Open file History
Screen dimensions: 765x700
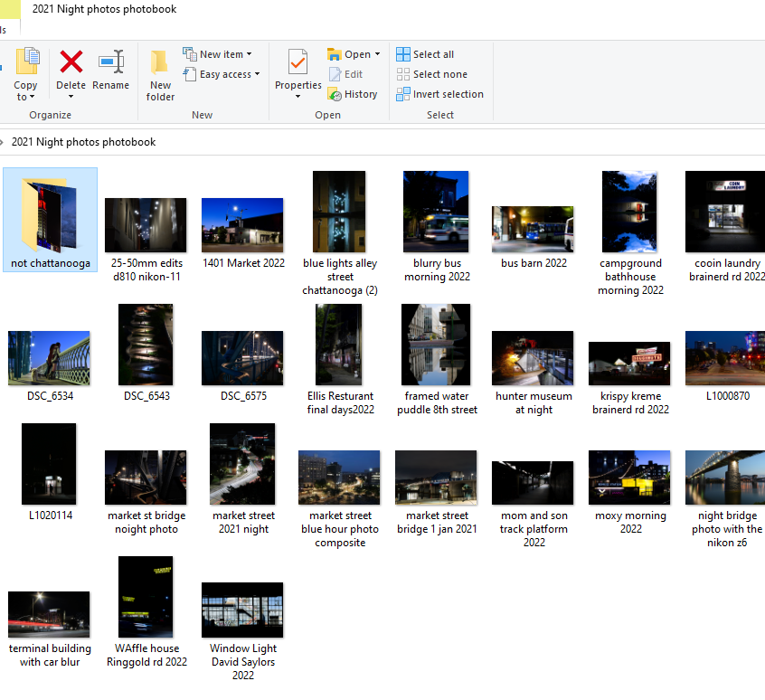[353, 94]
